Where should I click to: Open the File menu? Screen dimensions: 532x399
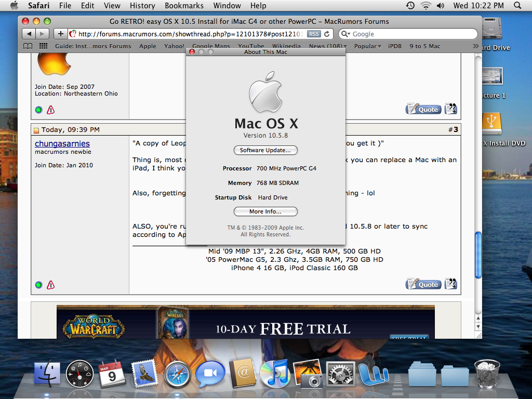click(65, 5)
